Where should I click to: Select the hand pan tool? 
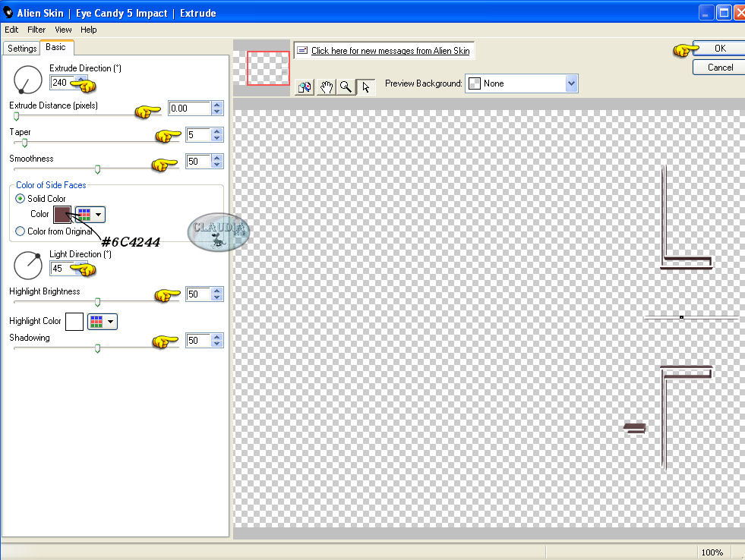[327, 87]
